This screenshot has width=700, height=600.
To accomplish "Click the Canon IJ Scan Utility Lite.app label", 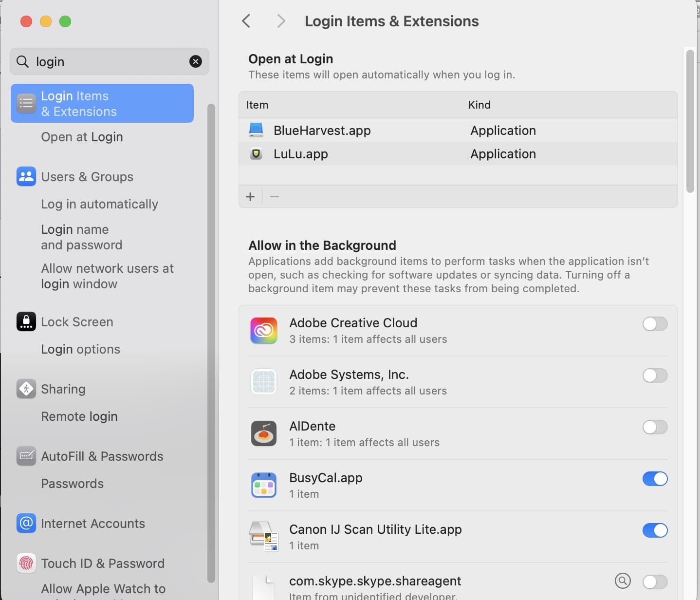I will click(375, 529).
